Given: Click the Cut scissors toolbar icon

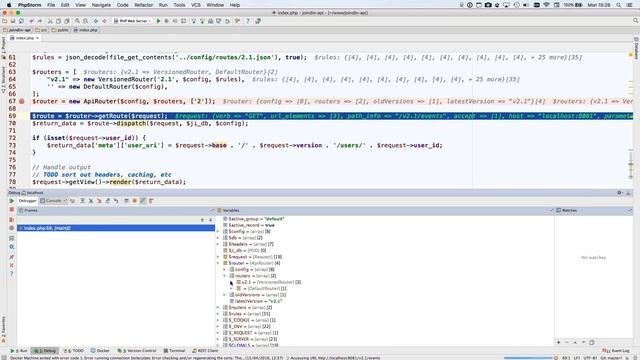Looking at the screenshot, I should [x=50, y=21].
